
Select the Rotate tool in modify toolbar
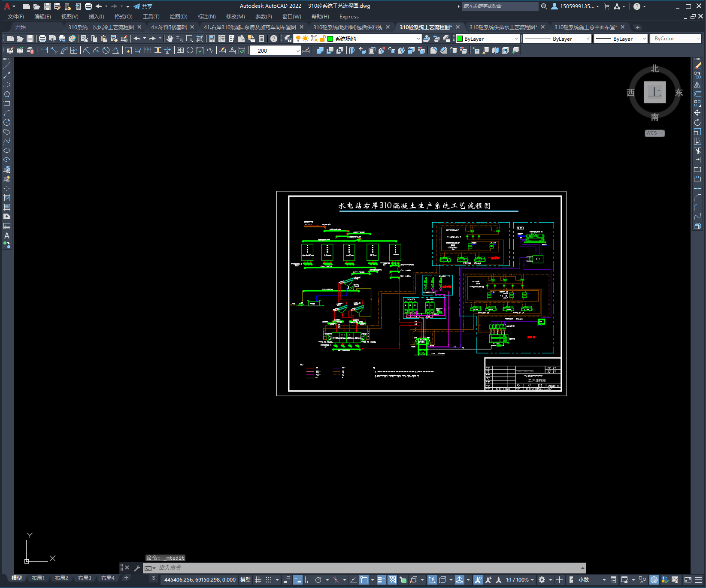(x=697, y=122)
